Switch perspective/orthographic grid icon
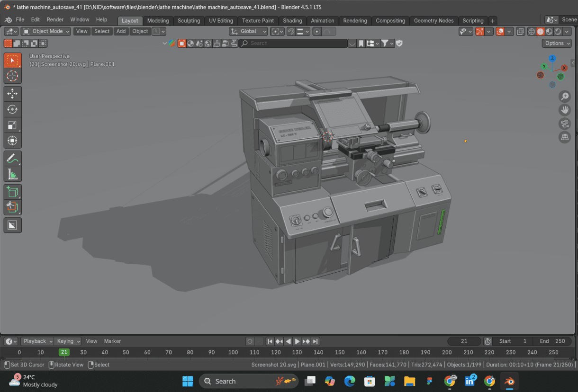 coord(565,137)
